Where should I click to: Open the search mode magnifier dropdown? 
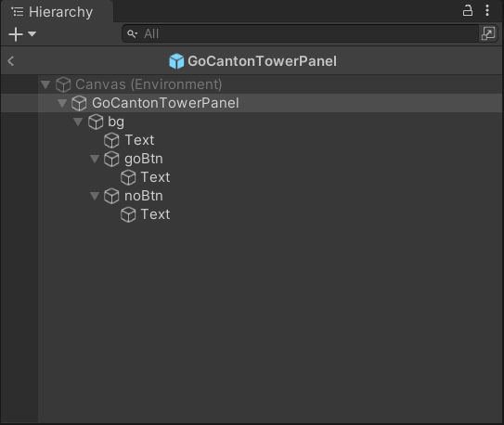click(132, 33)
